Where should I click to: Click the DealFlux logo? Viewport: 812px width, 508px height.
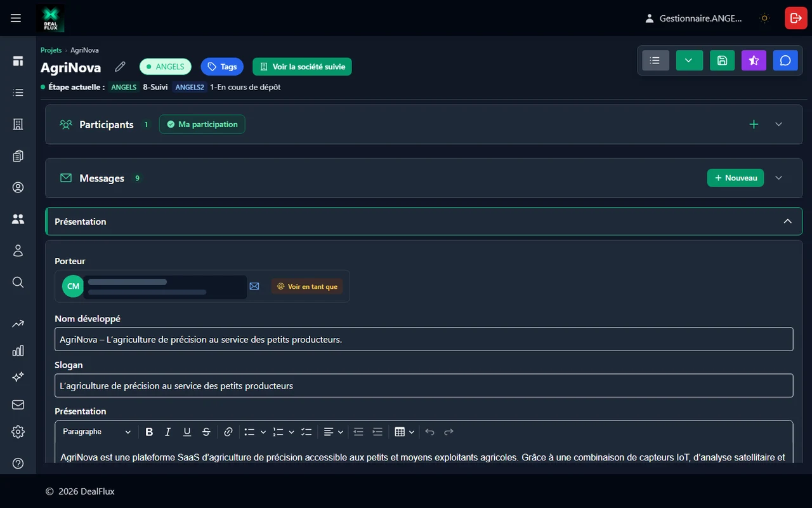50,18
